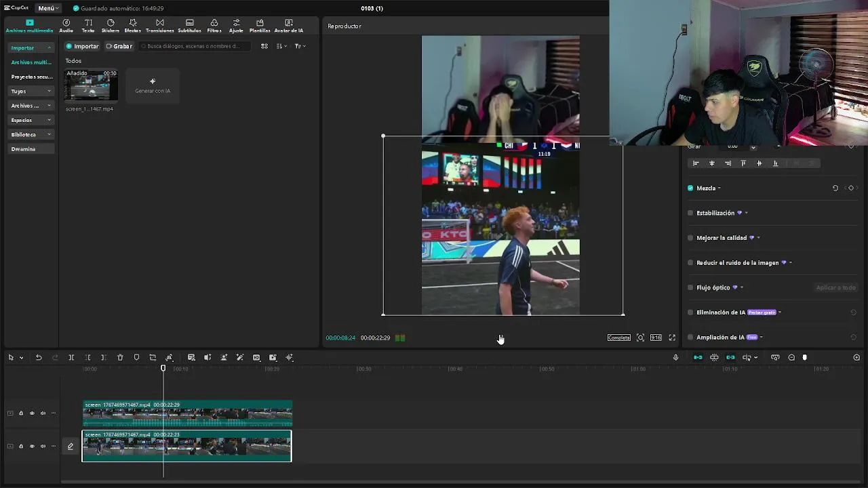Switch media grid view layout icon
The height and width of the screenshot is (488, 868).
(x=264, y=46)
